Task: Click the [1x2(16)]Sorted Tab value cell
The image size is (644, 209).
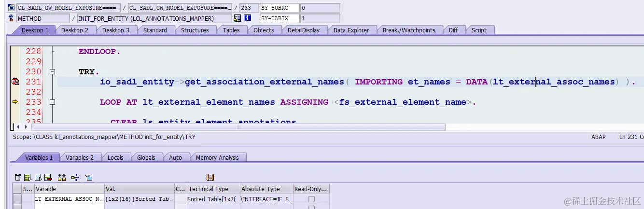Action: click(x=139, y=199)
